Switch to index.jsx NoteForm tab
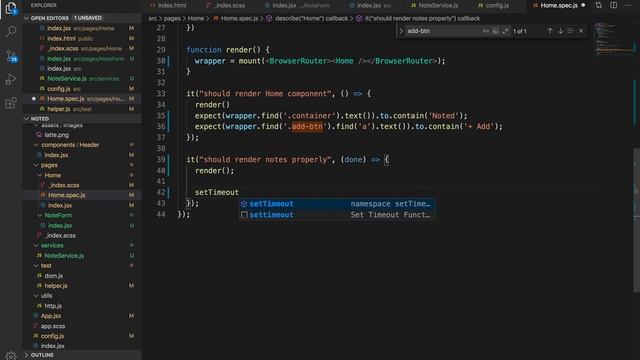This screenshot has height=360, width=640. pyautogui.click(x=297, y=5)
